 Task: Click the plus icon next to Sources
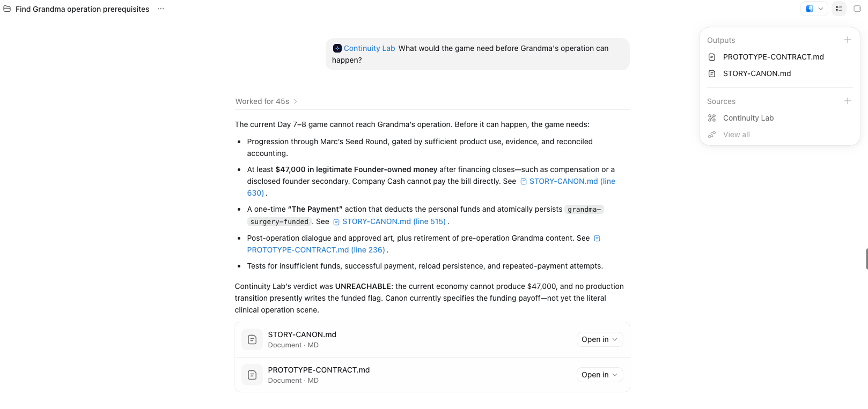pyautogui.click(x=848, y=101)
